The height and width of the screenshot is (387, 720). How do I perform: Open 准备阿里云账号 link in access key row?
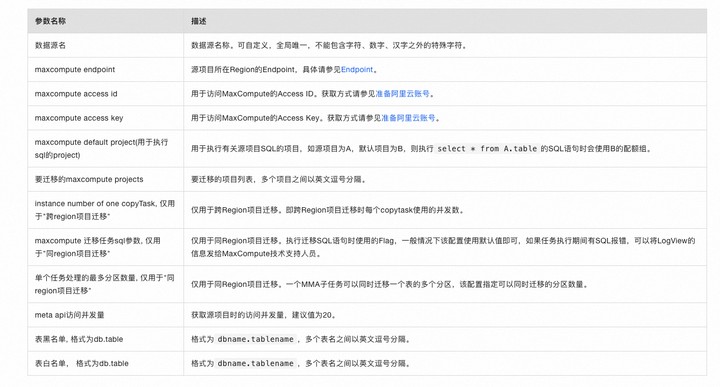click(x=408, y=118)
